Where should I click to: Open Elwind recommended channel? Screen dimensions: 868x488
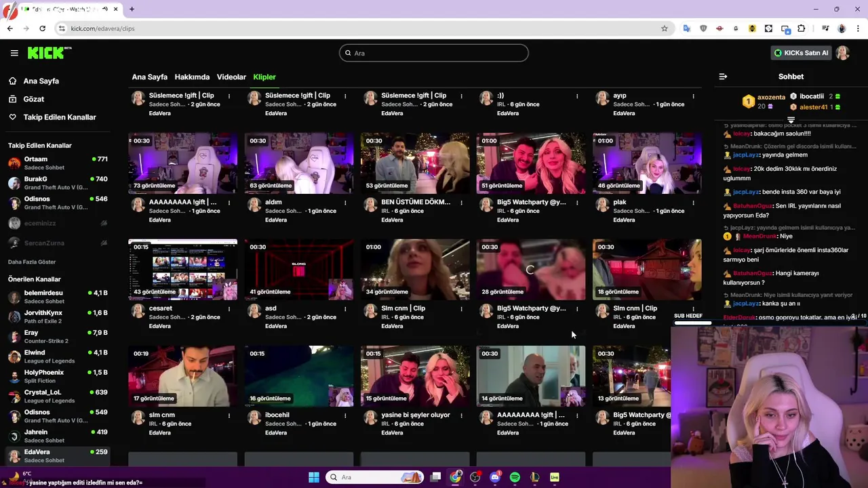click(x=57, y=357)
